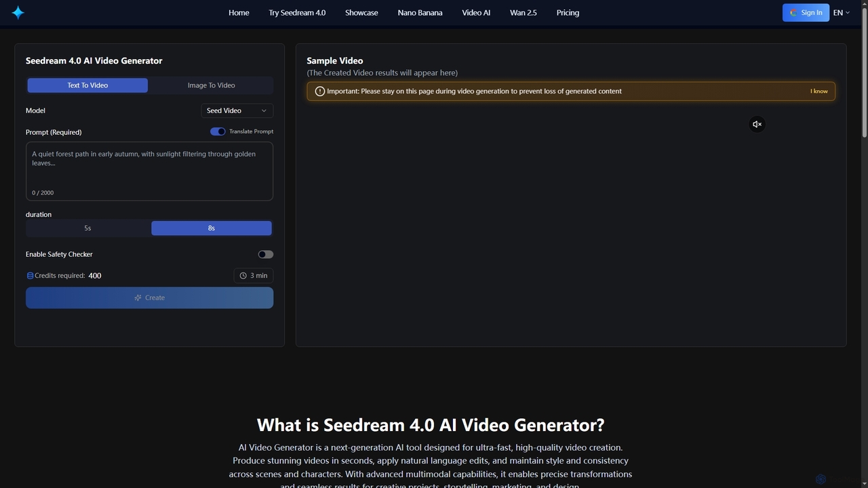Click the Create button
Screen dimensions: 868x488
pos(150,298)
